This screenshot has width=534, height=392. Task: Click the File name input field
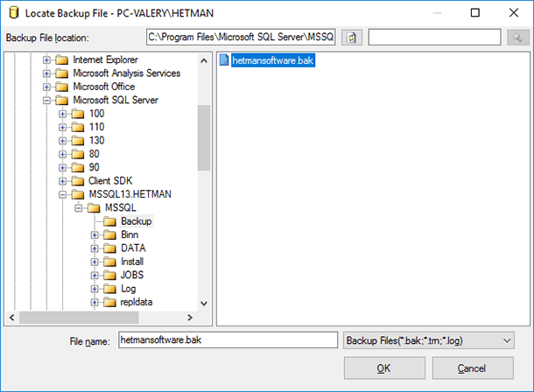pyautogui.click(x=228, y=339)
